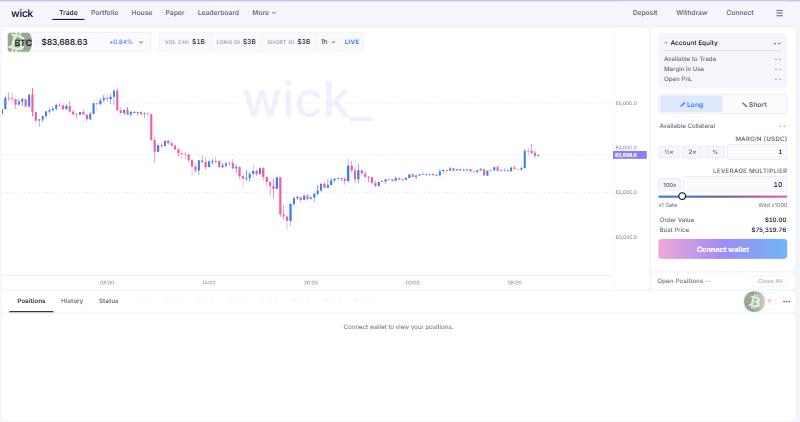Viewport: 800px width, 422px height.
Task: Open the Trade tab
Action: [68, 13]
